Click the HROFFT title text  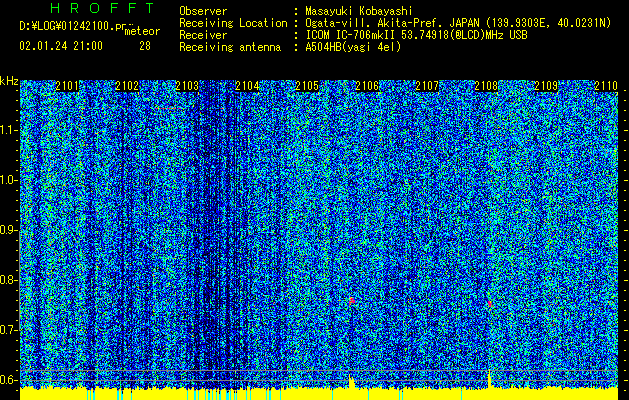[102, 8]
